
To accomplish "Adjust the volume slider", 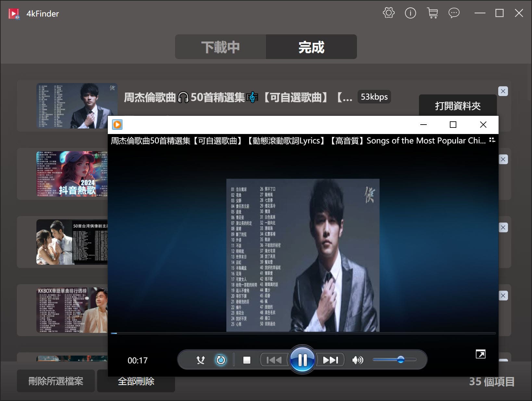I will tap(400, 359).
